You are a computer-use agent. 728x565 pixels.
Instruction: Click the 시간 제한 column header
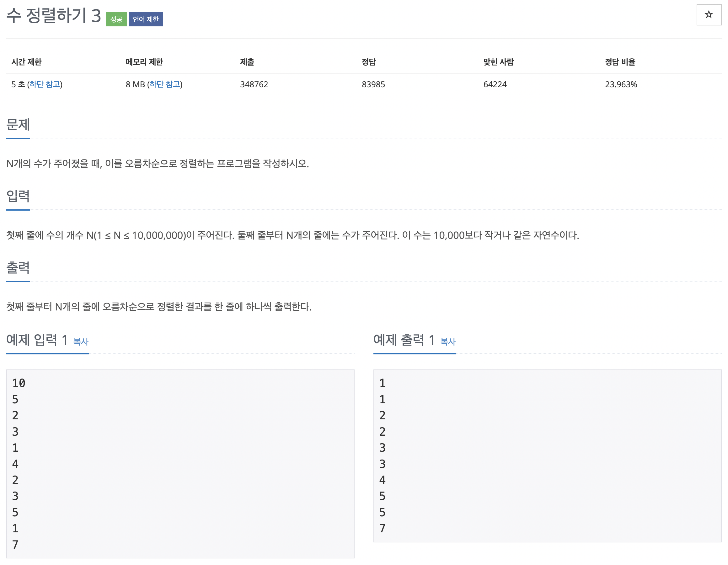(x=26, y=62)
